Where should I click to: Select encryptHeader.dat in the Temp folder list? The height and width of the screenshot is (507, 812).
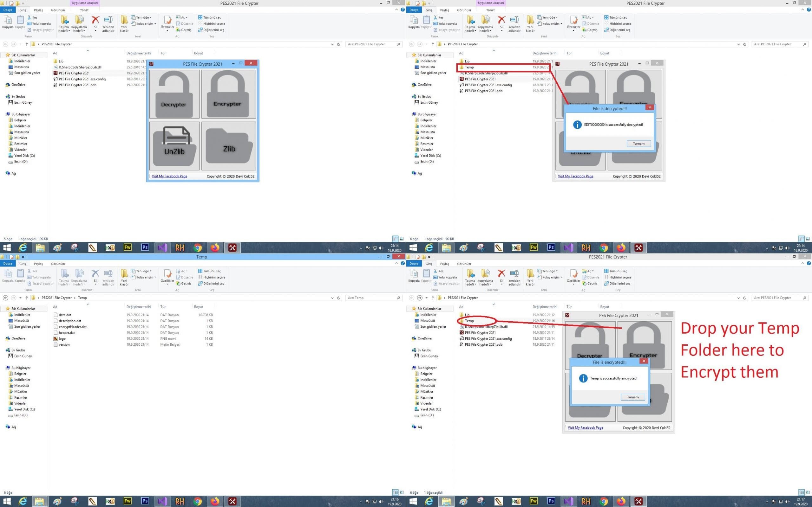click(x=72, y=327)
